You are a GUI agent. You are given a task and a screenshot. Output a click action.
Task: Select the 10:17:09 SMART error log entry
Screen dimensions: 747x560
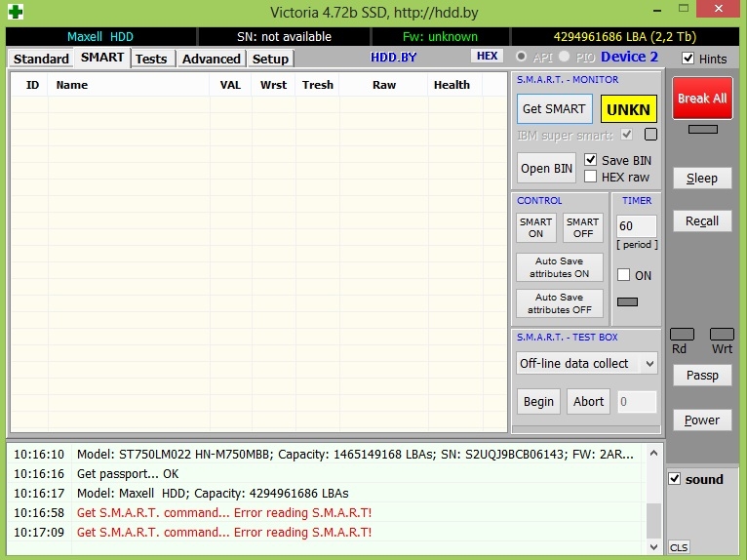coord(327,533)
